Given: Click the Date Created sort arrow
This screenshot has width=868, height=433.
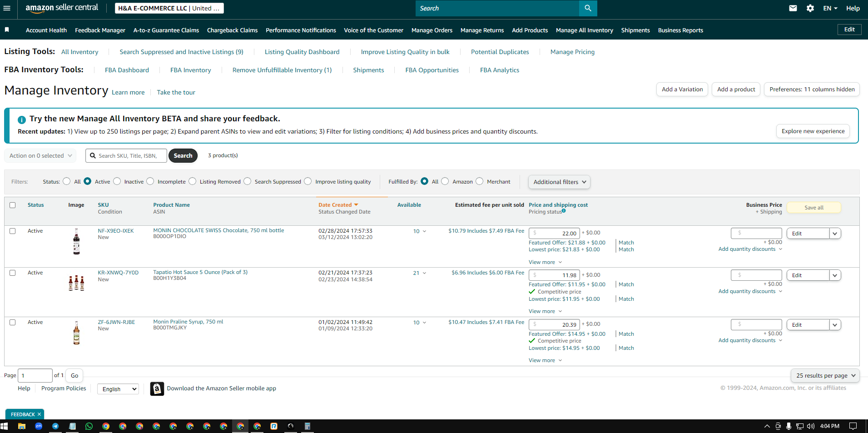Looking at the screenshot, I should 356,205.
